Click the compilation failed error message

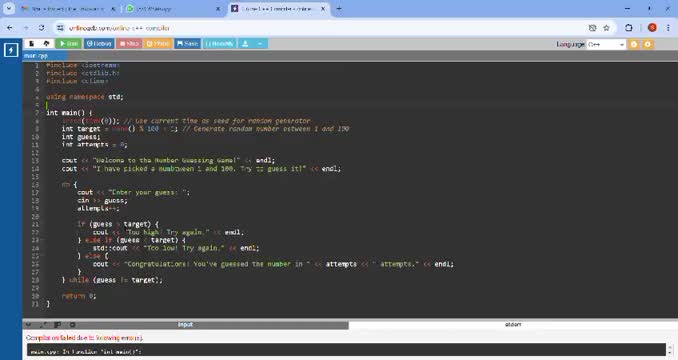[84, 338]
